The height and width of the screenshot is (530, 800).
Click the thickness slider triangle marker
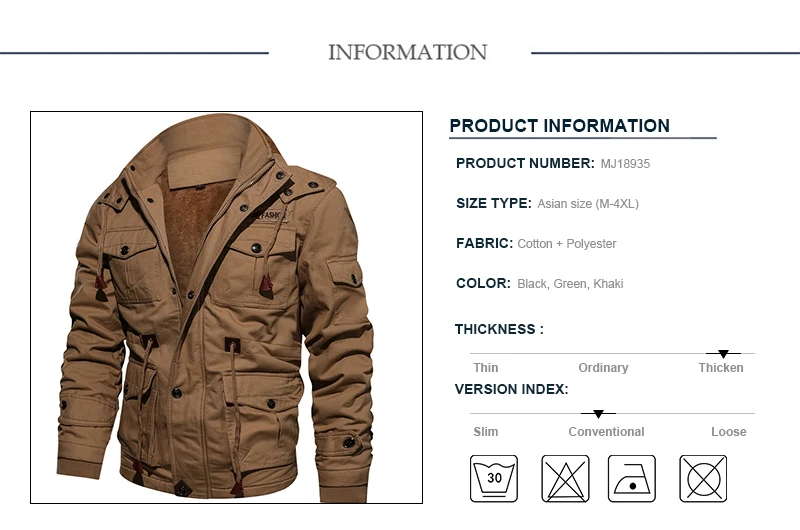(x=723, y=354)
